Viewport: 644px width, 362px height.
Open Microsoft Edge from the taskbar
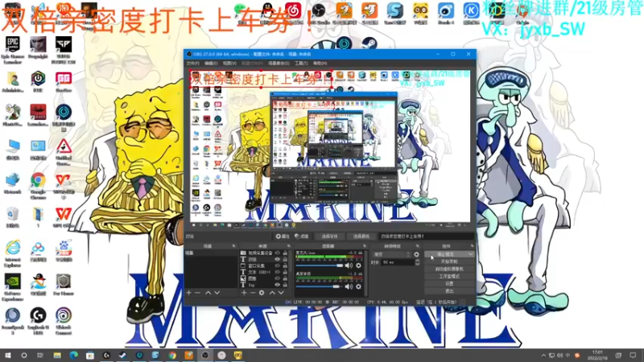coord(73,355)
